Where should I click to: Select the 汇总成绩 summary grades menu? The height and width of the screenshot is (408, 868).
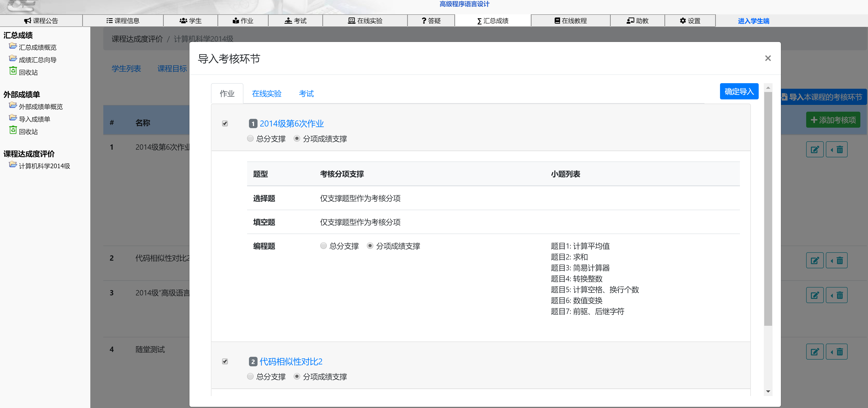493,21
